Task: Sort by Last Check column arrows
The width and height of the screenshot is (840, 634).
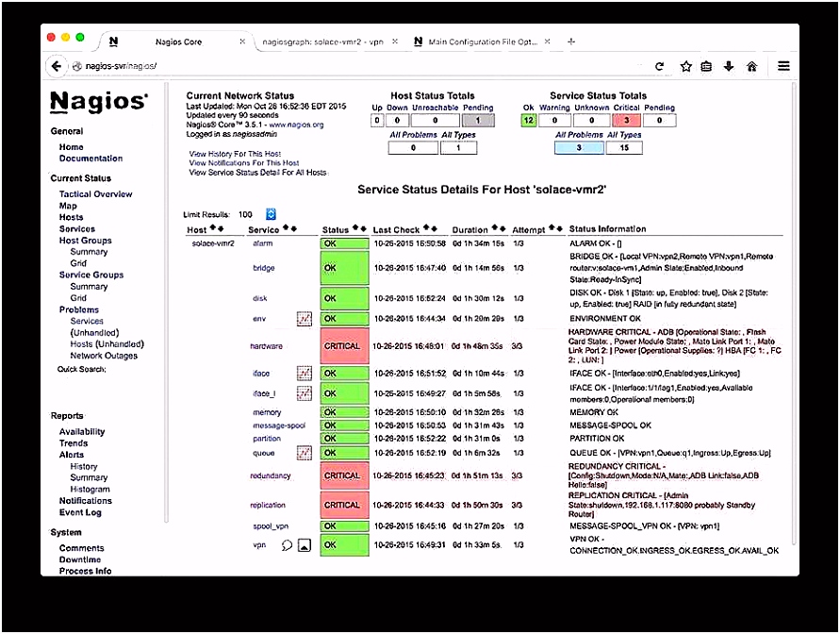Action: point(430,228)
